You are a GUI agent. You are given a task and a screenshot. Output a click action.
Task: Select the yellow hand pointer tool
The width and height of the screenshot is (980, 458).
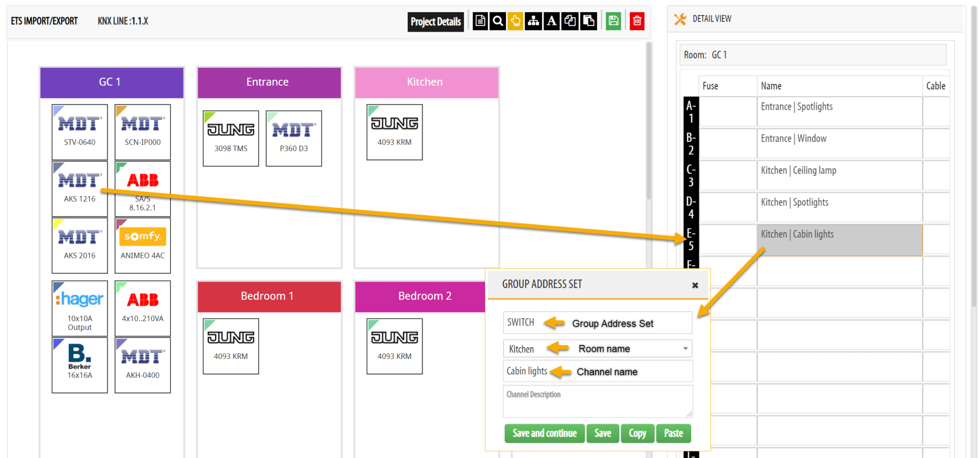tap(516, 21)
